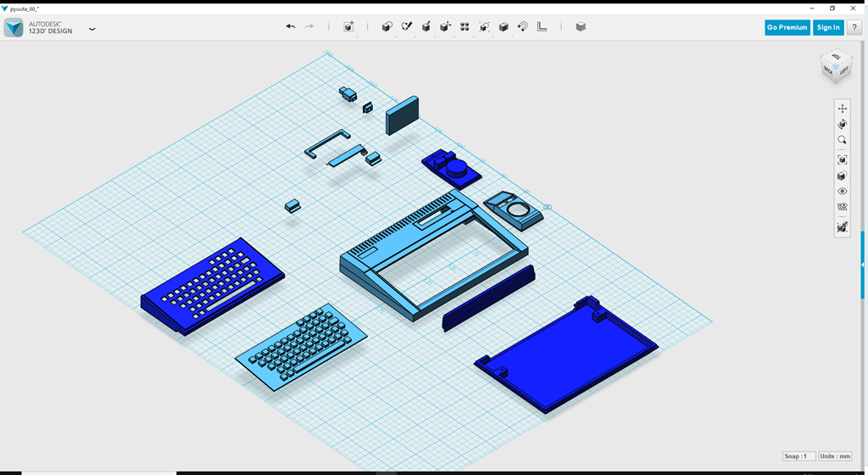
Task: Click the Zoom magnifier tool
Action: (842, 140)
